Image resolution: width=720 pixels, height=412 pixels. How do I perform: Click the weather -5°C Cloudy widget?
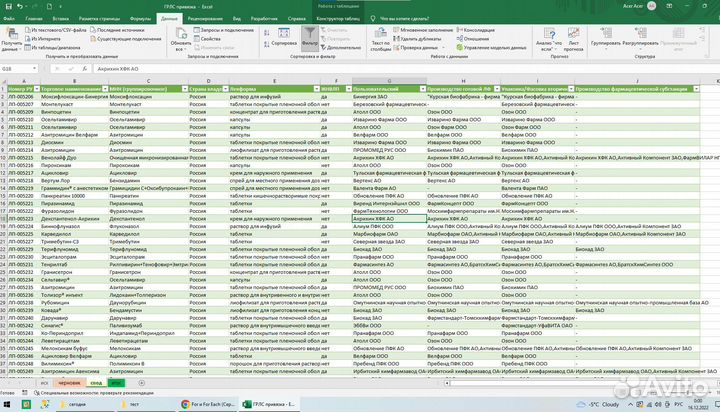598,404
